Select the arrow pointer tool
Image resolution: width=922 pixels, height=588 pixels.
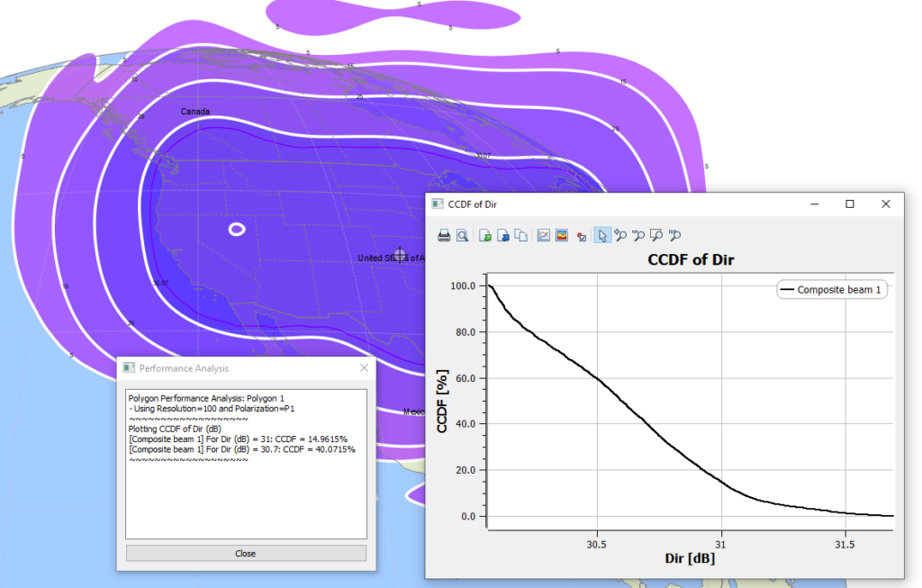602,236
